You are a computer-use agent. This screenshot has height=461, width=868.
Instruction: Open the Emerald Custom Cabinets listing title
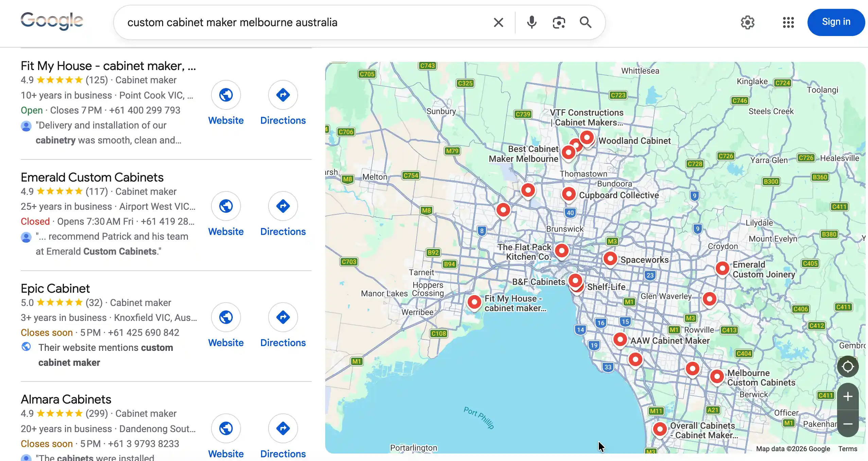(x=92, y=177)
